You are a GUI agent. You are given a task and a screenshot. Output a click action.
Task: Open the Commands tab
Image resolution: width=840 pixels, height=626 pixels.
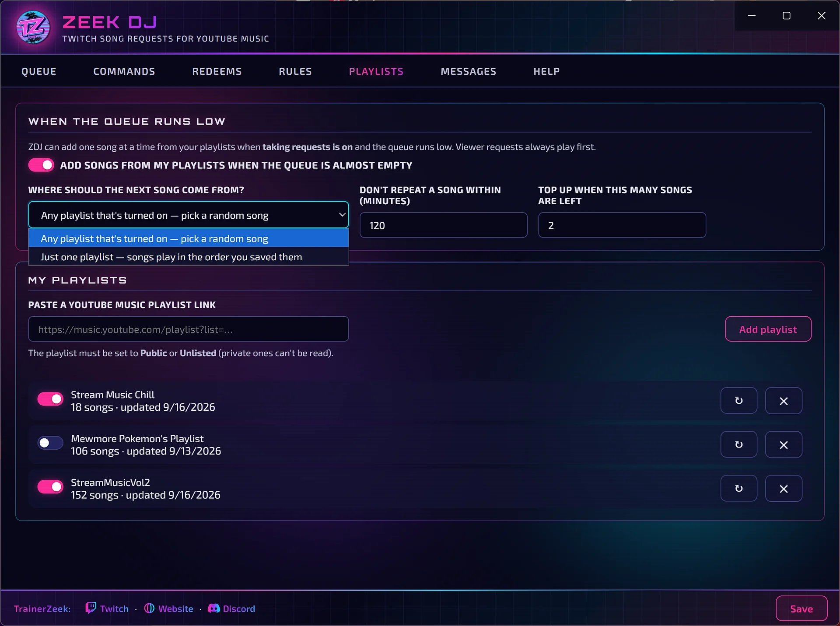pyautogui.click(x=124, y=71)
